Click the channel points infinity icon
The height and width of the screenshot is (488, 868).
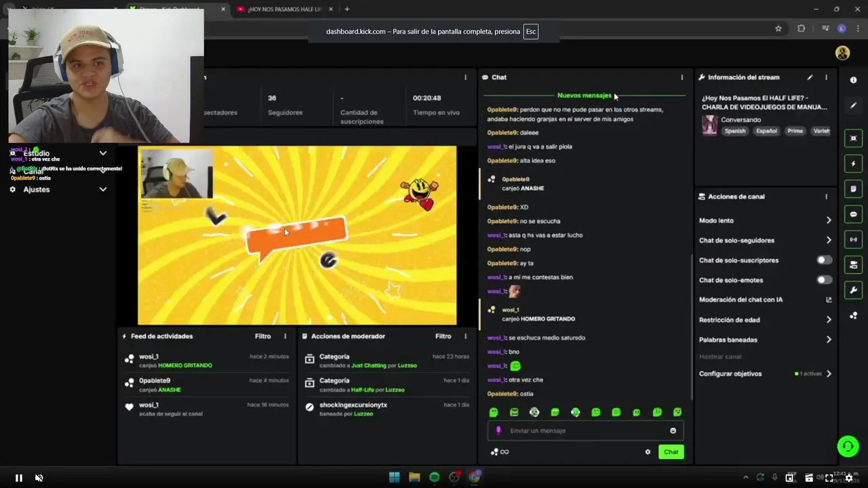tap(500, 452)
